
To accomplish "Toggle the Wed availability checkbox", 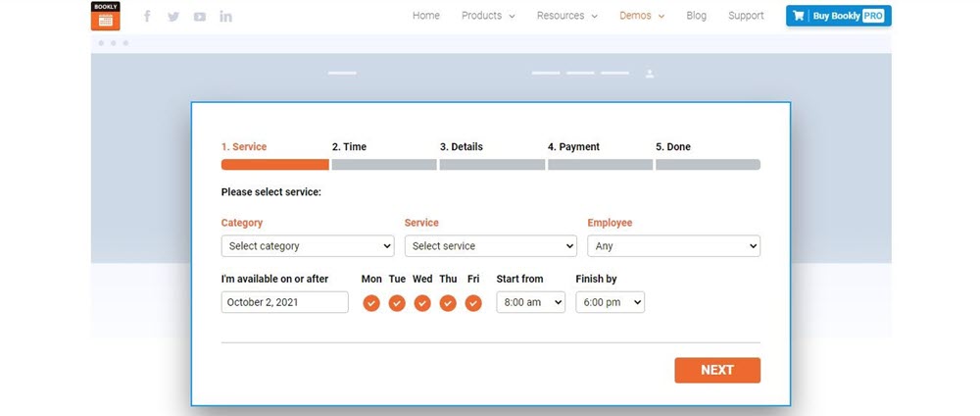I will (422, 303).
